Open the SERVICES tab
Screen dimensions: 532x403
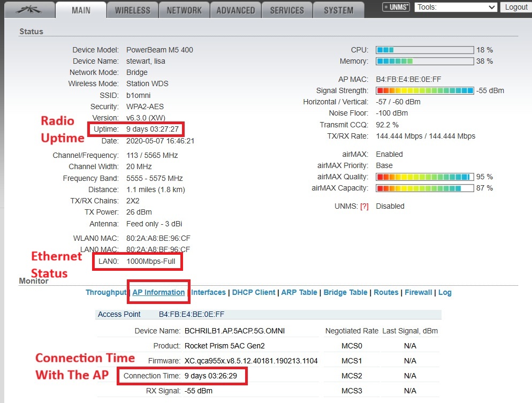[x=287, y=10]
